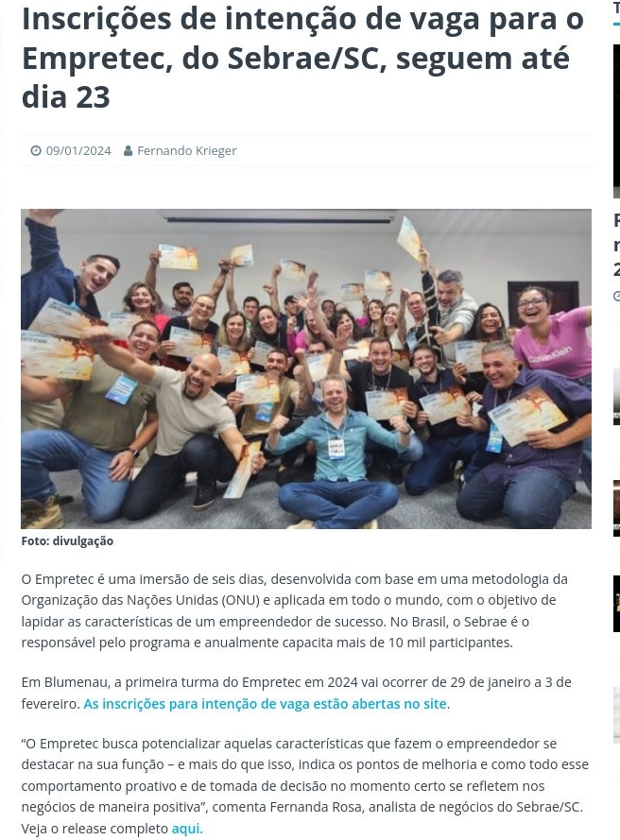Open the bold sidebar post title below the large thumbnail
The width and height of the screenshot is (620, 840).
[x=616, y=245]
